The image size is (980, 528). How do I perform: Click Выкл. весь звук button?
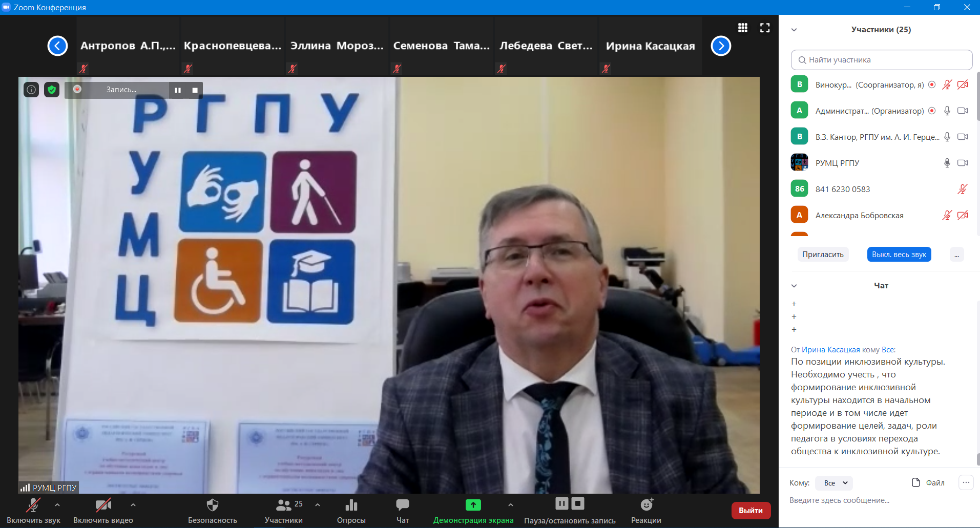899,255
